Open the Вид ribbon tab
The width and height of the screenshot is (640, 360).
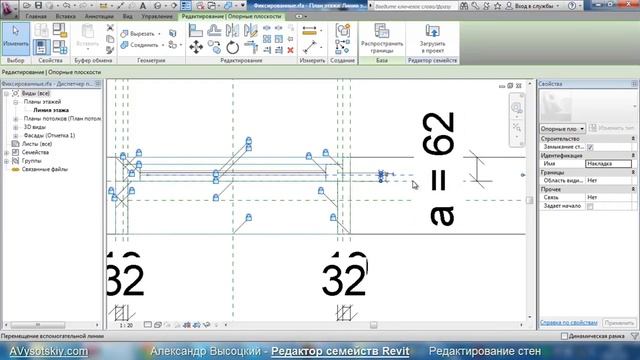[127, 16]
